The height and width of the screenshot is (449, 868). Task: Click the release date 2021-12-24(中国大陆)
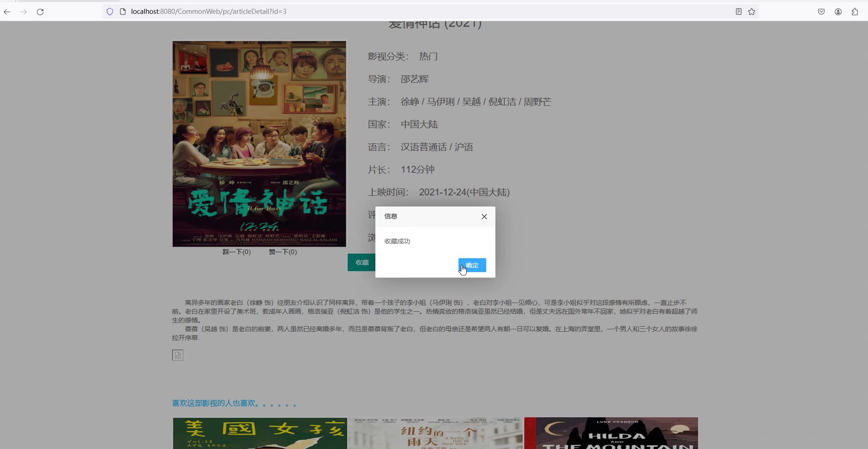pyautogui.click(x=464, y=192)
